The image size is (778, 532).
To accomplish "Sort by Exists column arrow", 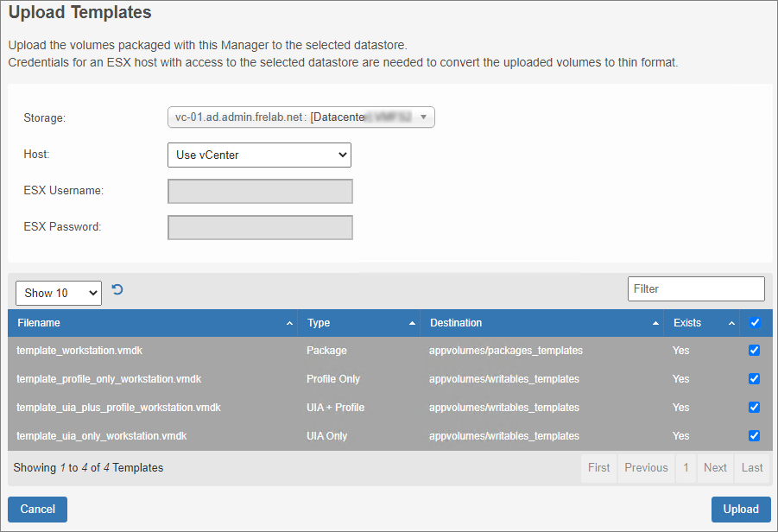I will pos(731,323).
